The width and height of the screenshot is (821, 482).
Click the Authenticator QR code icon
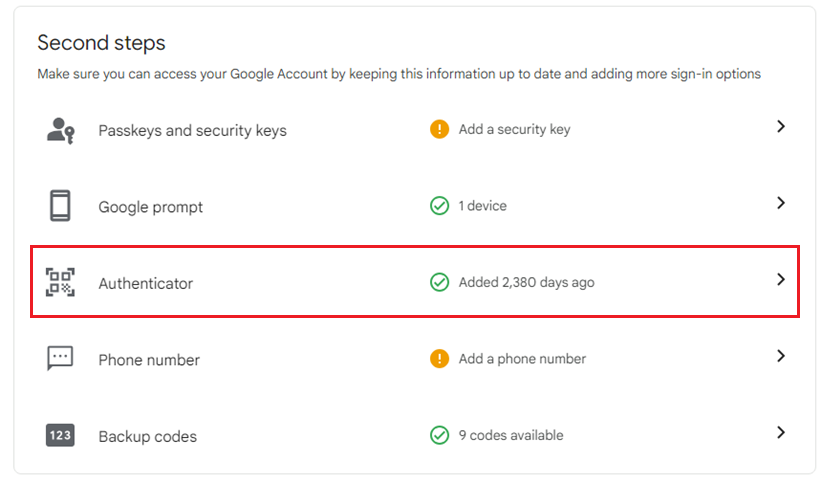[x=60, y=282]
